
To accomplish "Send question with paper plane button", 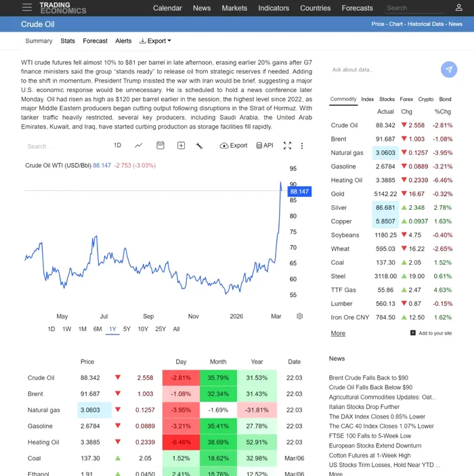I will click(448, 69).
